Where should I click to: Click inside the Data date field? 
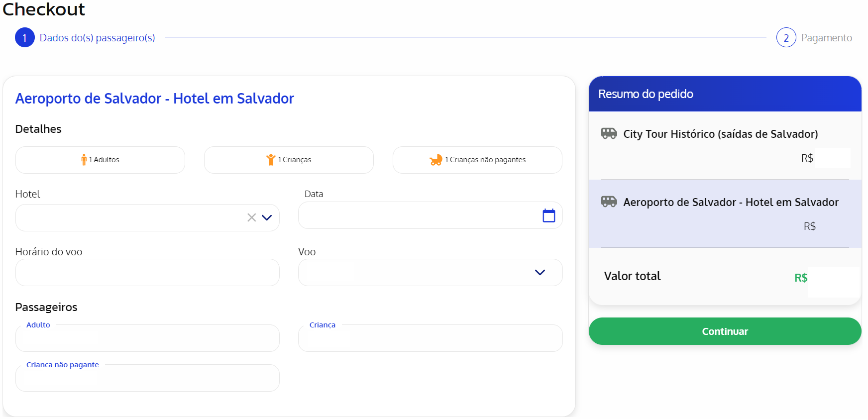(418, 215)
